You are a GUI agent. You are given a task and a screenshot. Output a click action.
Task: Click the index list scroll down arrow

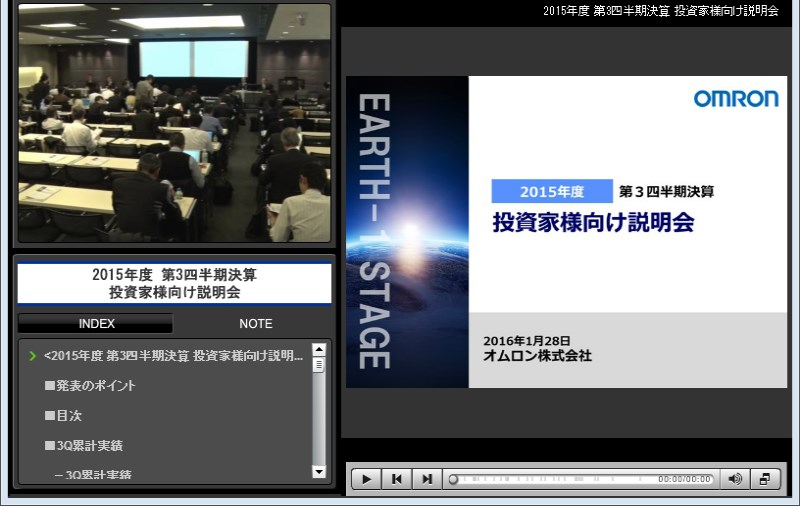coord(319,472)
